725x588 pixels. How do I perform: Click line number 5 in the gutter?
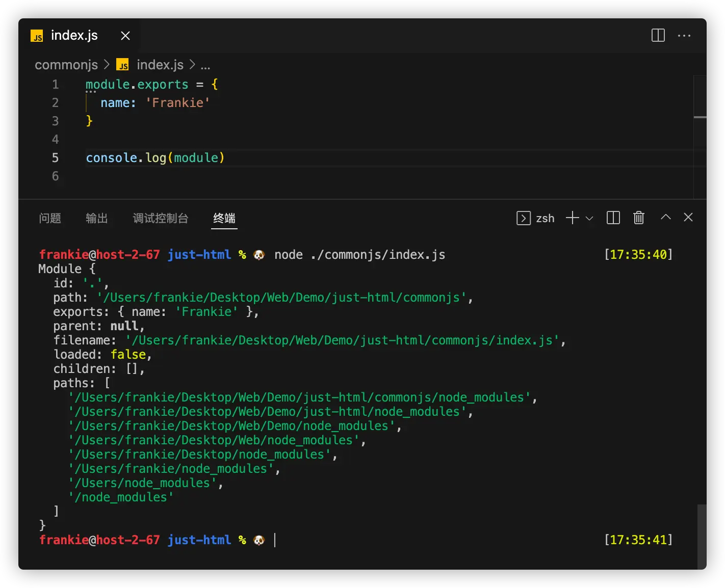point(55,158)
